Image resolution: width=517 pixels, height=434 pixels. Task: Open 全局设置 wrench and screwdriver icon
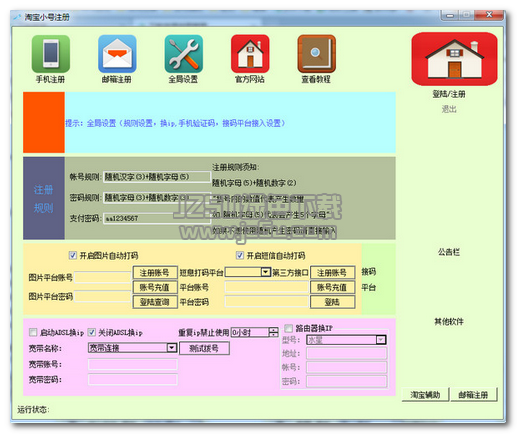point(184,54)
